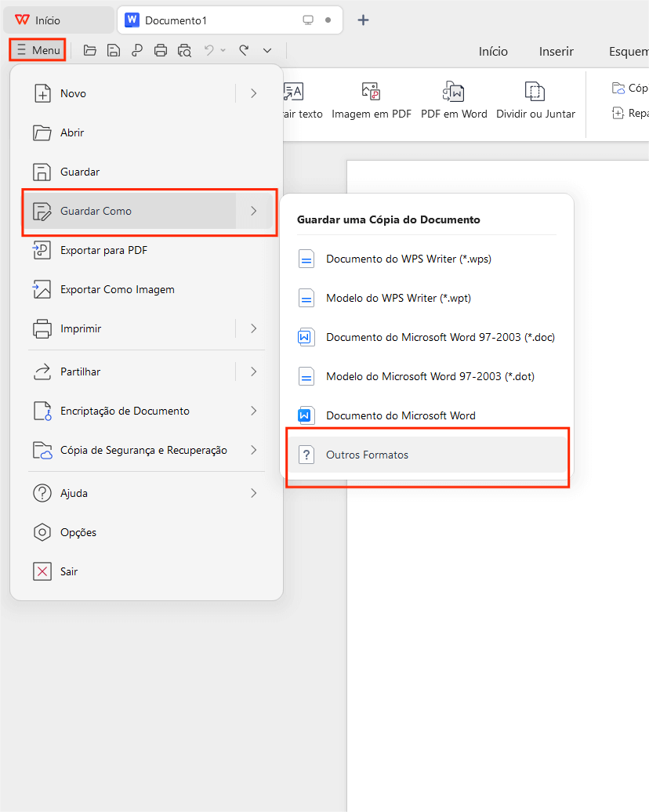This screenshot has height=812, width=649.
Task: Open the Menu button
Action: [x=38, y=50]
